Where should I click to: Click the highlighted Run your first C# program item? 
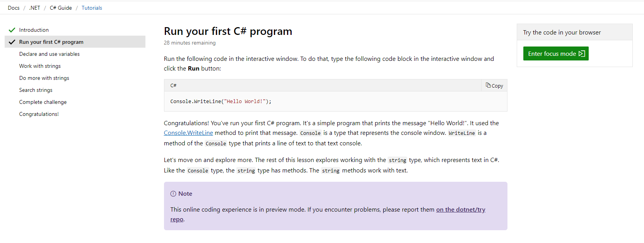coord(51,41)
